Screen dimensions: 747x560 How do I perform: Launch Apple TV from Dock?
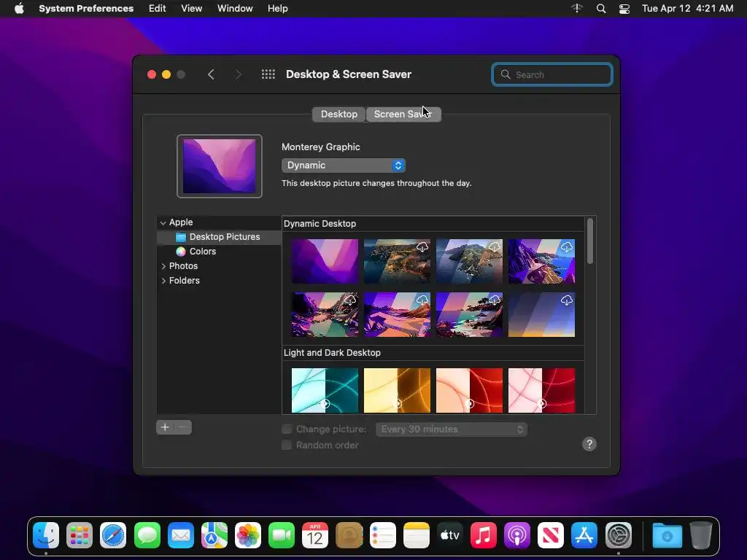(x=449, y=535)
